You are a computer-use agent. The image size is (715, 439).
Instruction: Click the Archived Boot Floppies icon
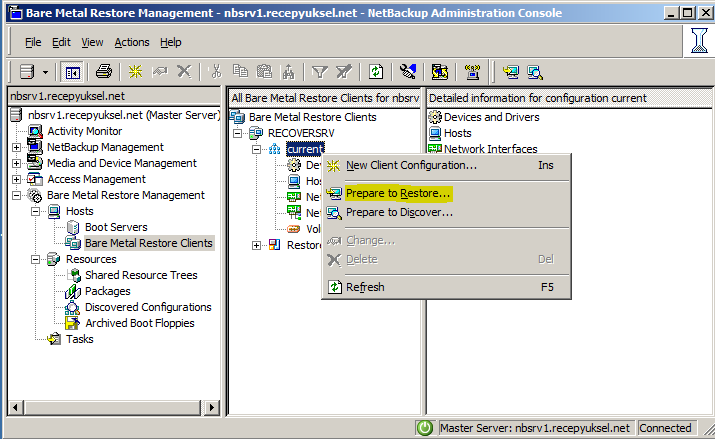coord(73,323)
